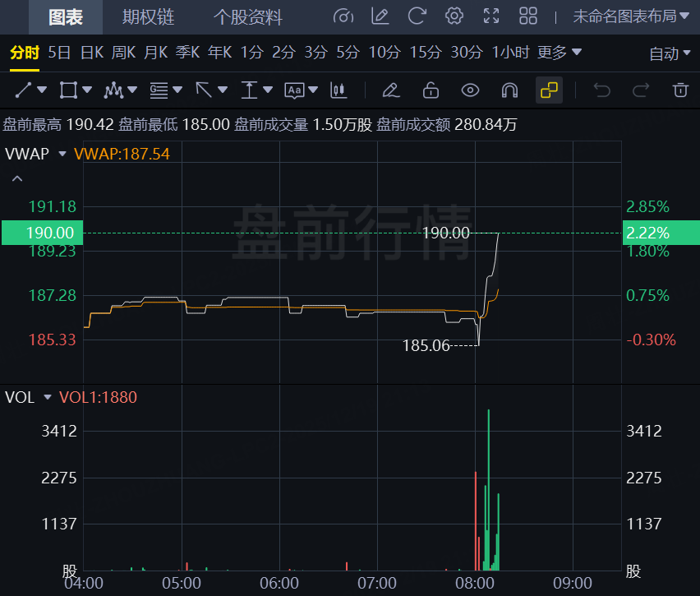Expand the Fibonacci tool dropdown arrow

(x=177, y=90)
